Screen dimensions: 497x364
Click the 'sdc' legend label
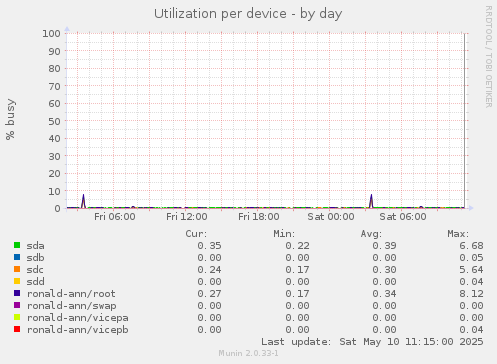[35, 270]
